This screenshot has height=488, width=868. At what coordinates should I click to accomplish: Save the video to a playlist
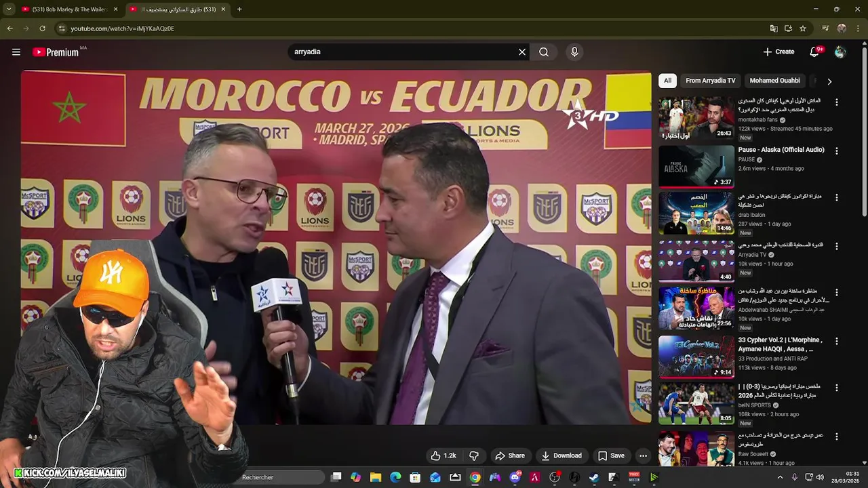pos(611,455)
